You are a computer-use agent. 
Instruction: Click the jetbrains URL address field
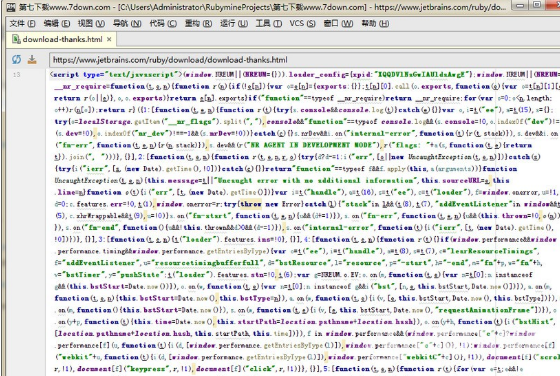[304, 60]
